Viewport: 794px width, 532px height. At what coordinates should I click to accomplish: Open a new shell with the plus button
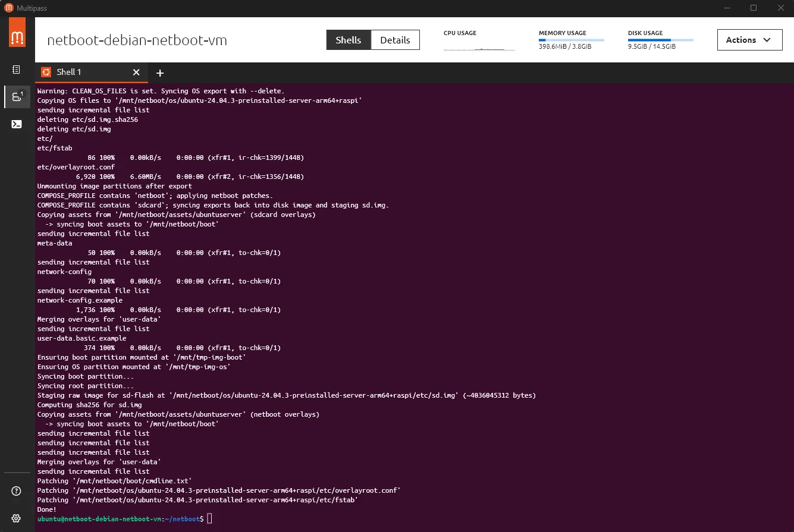[x=159, y=73]
